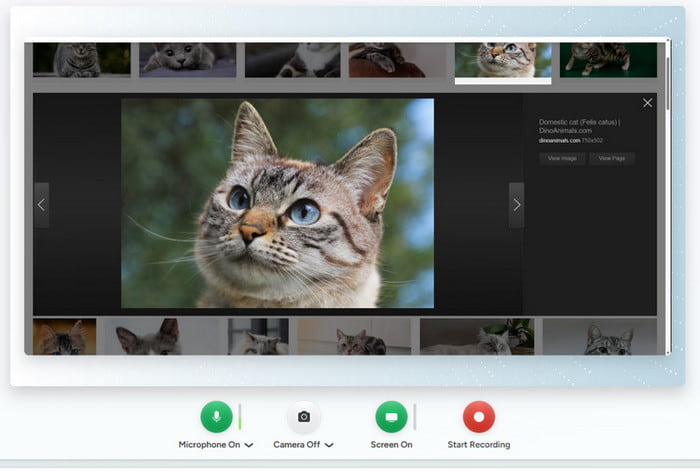
Task: Click the red Start Recording button
Action: click(479, 417)
